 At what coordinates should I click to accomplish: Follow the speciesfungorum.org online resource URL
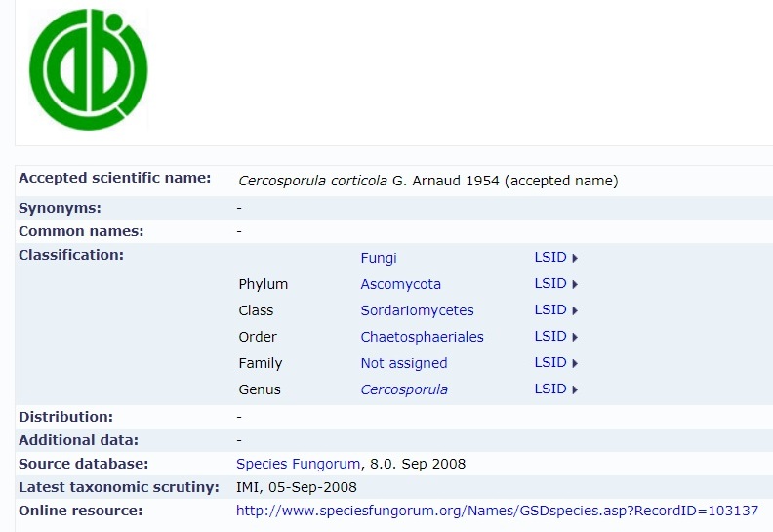(x=497, y=511)
